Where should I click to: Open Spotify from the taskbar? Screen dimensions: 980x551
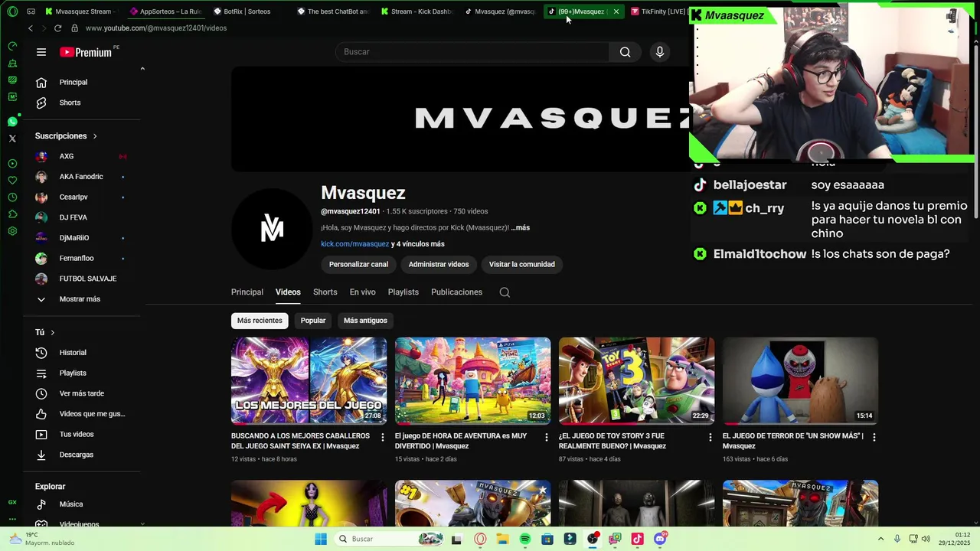(525, 539)
